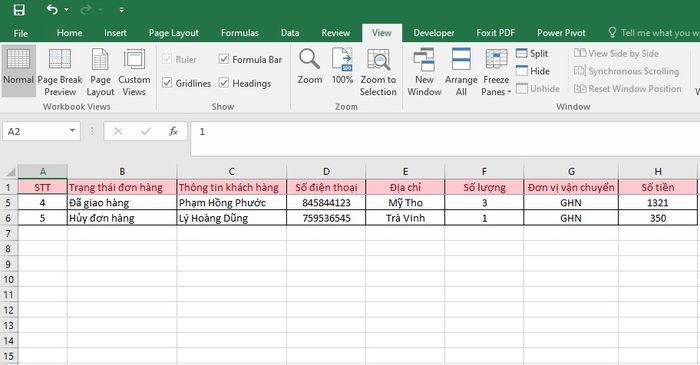Click cell 'Hủy đơn hàng'
The image size is (700, 365).
click(x=122, y=218)
